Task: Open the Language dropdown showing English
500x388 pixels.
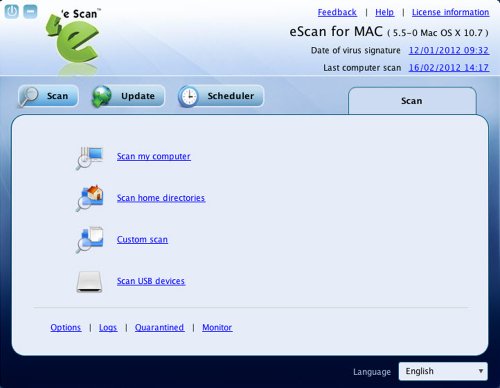Action: 443,371
